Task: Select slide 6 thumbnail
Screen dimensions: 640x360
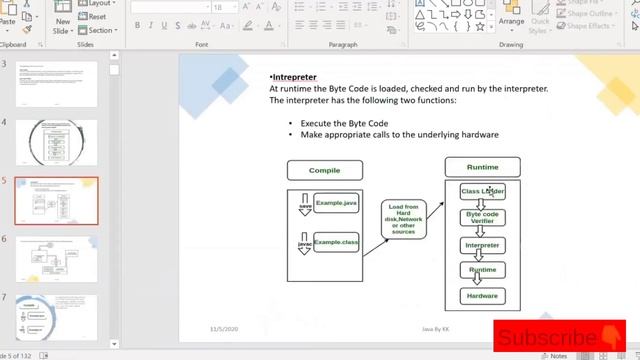Action: (56, 259)
